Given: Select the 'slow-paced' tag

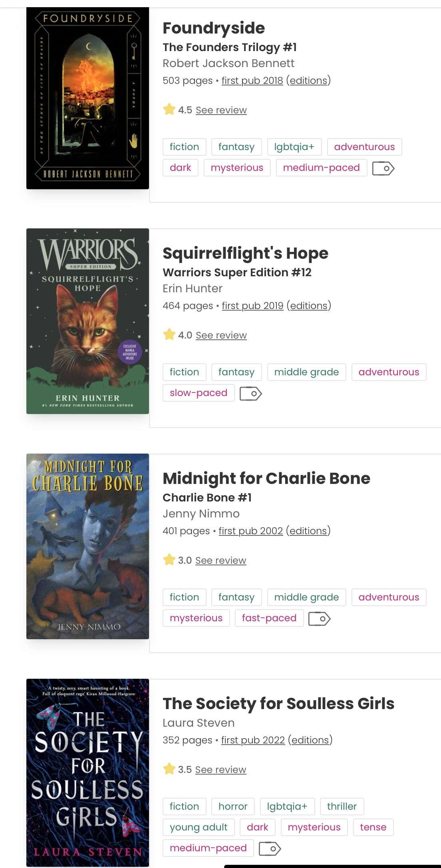Looking at the screenshot, I should point(199,393).
